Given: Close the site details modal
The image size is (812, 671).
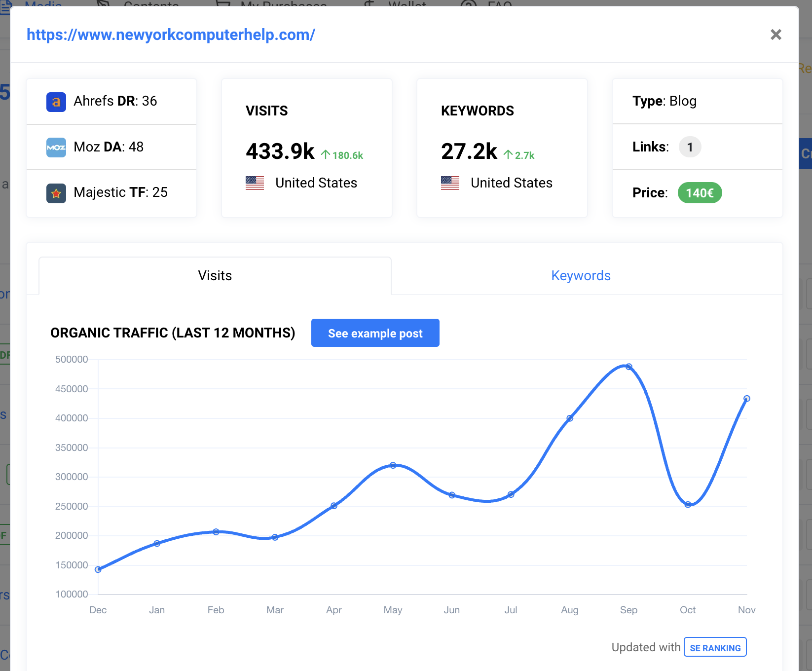Looking at the screenshot, I should click(x=775, y=35).
